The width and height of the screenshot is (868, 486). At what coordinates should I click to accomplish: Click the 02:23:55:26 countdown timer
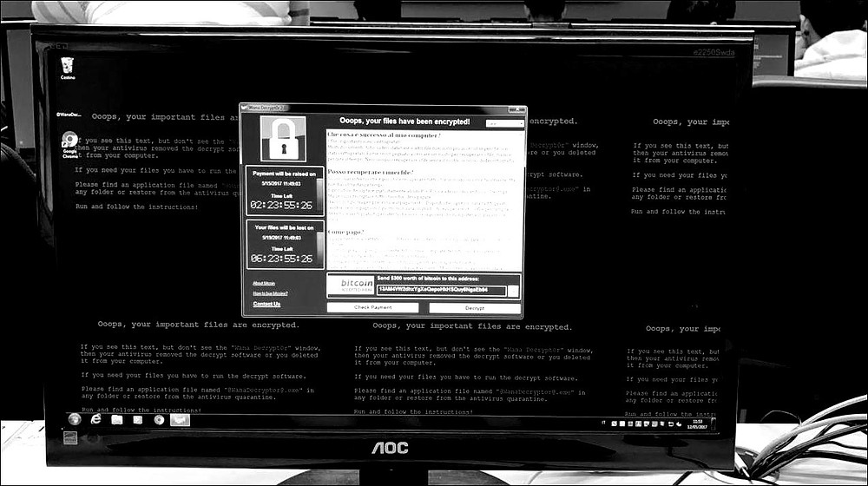click(281, 205)
